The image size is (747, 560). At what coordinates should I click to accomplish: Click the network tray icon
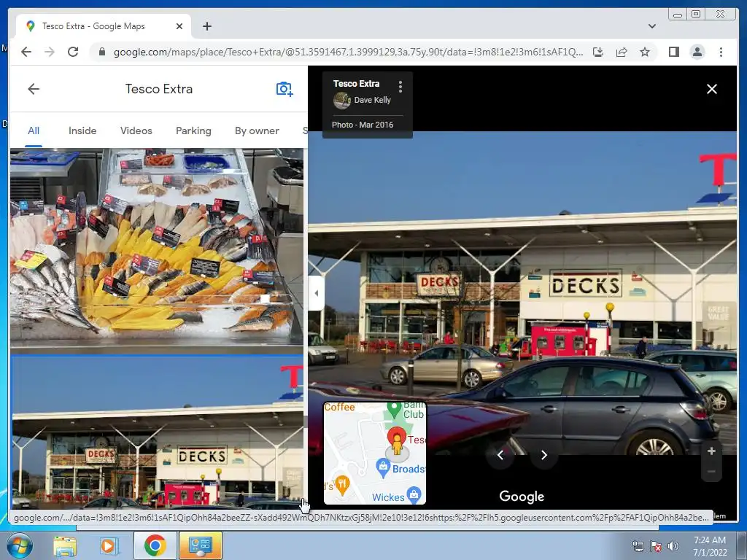point(638,546)
